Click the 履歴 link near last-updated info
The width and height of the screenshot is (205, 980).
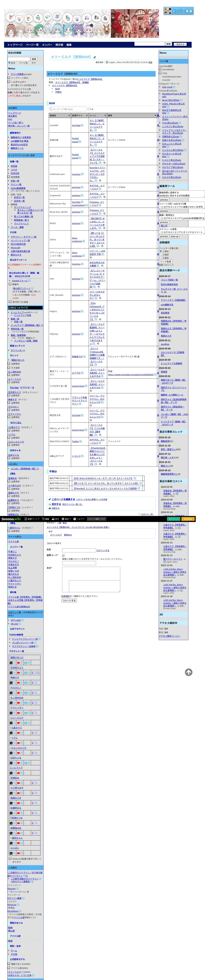point(150,62)
